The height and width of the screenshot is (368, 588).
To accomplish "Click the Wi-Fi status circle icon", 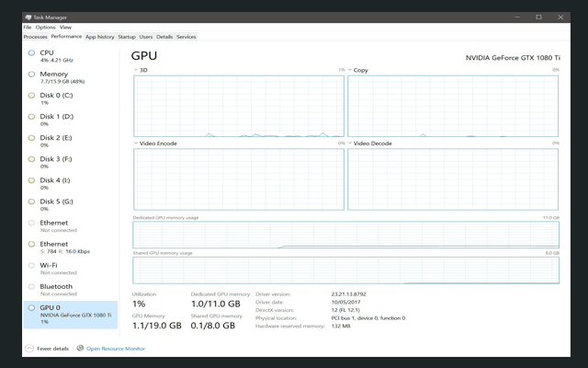I will coord(31,265).
